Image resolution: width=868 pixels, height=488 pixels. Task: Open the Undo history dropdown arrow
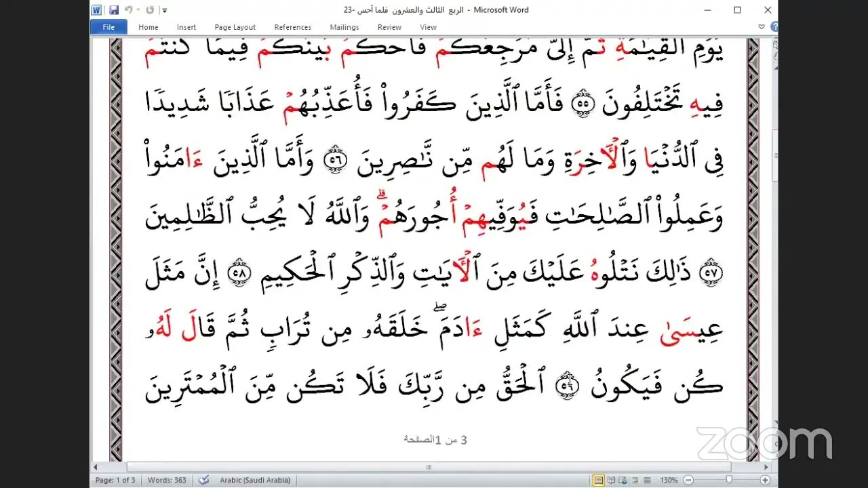pyautogui.click(x=138, y=10)
